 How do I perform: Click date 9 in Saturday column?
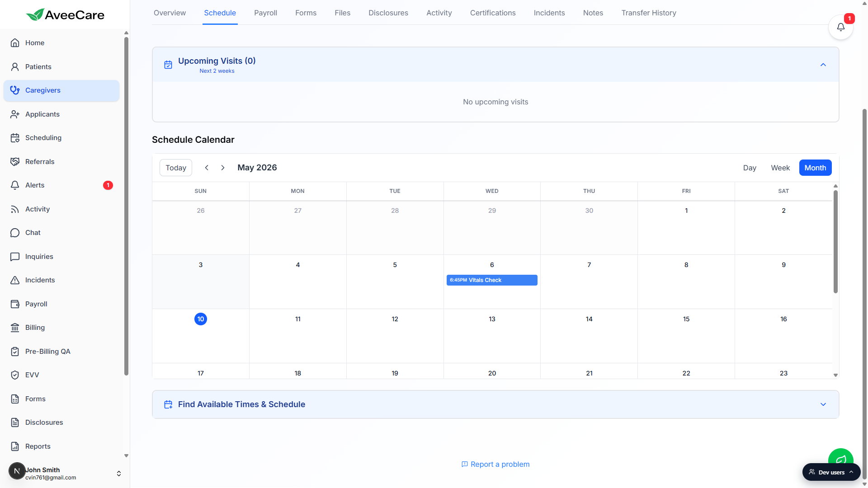coord(783,265)
